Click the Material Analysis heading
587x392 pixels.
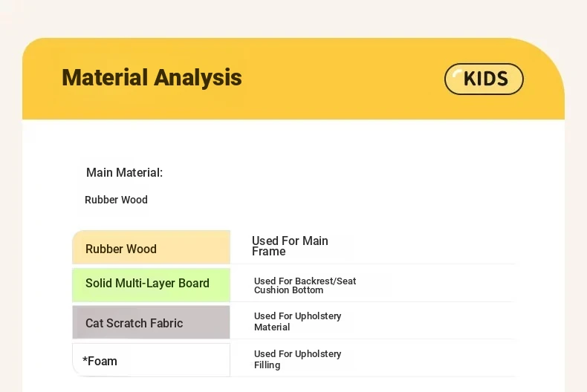pyautogui.click(x=152, y=77)
